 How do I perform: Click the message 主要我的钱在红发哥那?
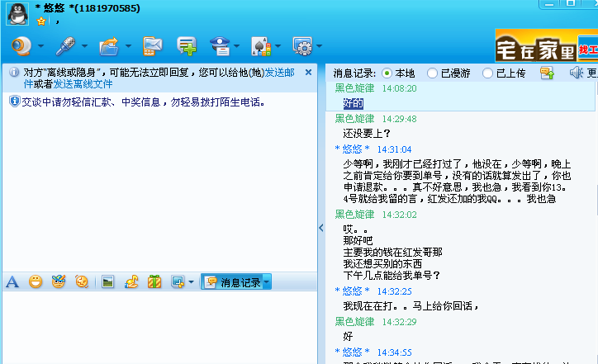point(392,253)
